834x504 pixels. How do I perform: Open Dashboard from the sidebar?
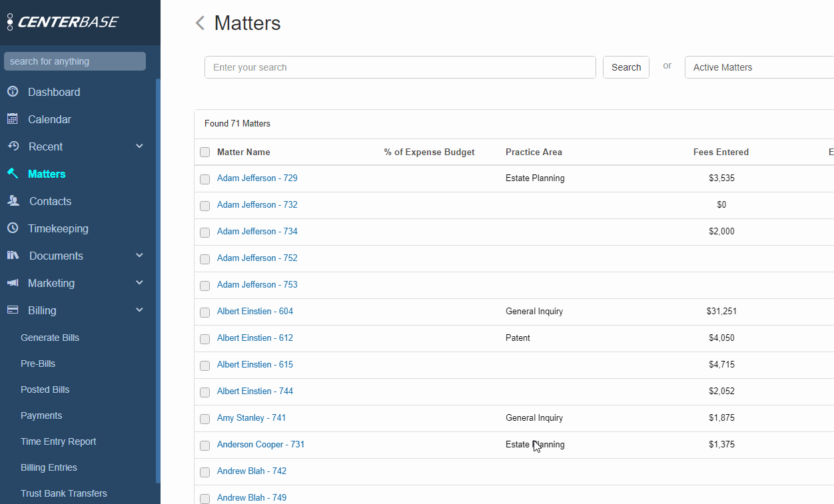pyautogui.click(x=54, y=92)
